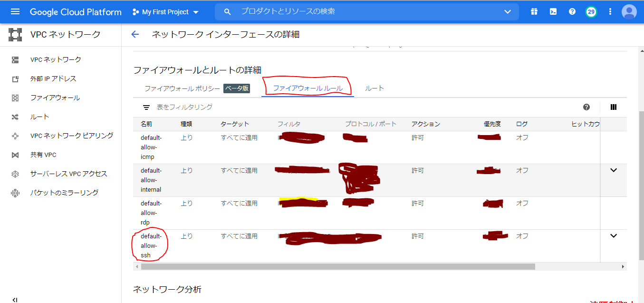The image size is (644, 303).
Task: Open the help question mark icon
Action: (x=572, y=11)
